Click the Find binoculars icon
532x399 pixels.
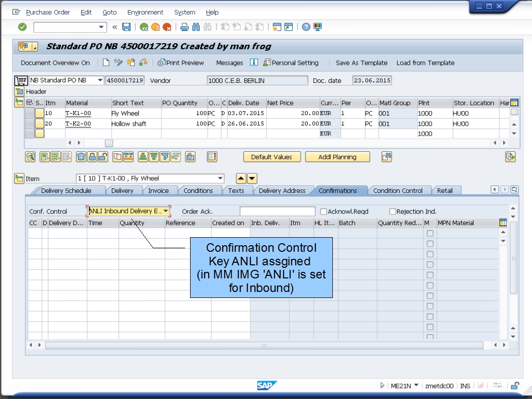coord(196,27)
